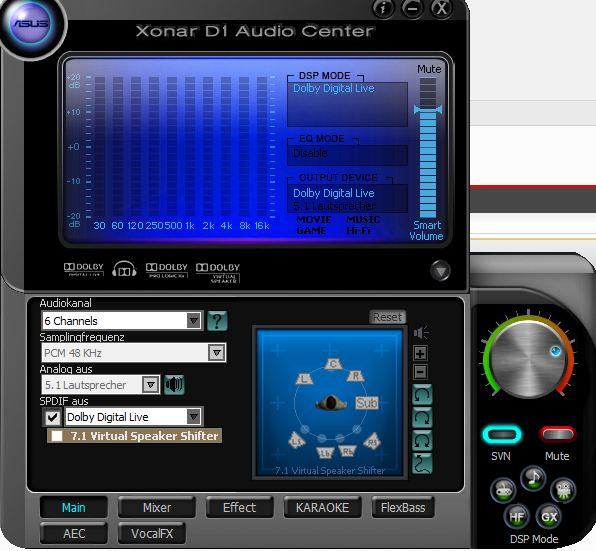
Task: Click the Hi-Fi label on display
Action: point(359,230)
